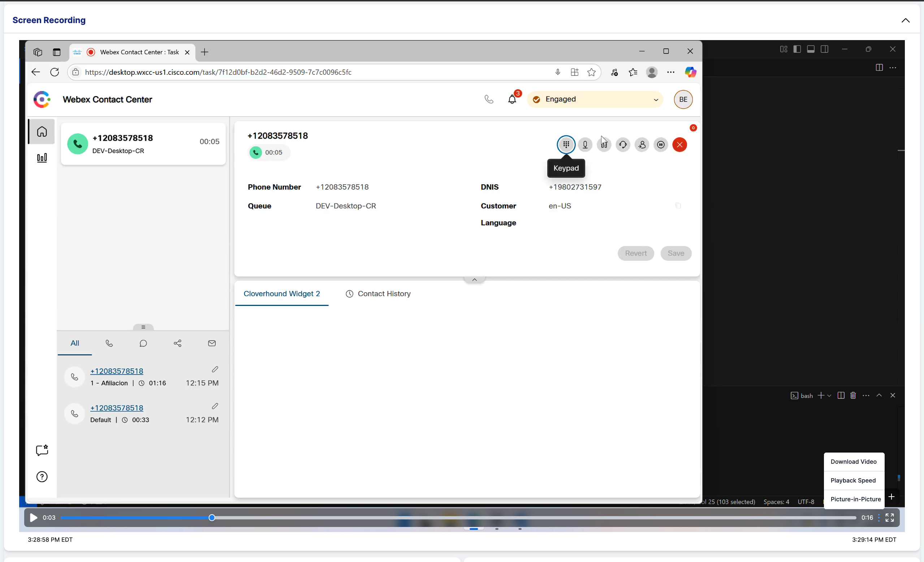Open browser Copilot icon
The width and height of the screenshot is (924, 562).
click(x=690, y=72)
